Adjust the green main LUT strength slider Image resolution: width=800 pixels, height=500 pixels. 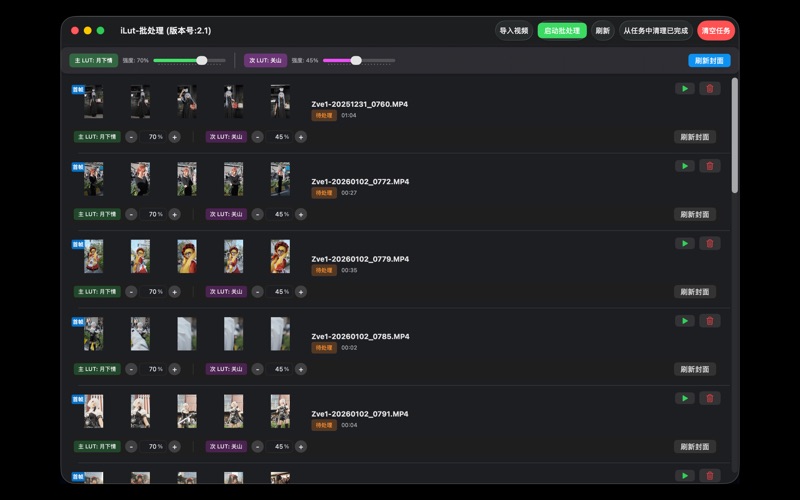click(x=202, y=61)
